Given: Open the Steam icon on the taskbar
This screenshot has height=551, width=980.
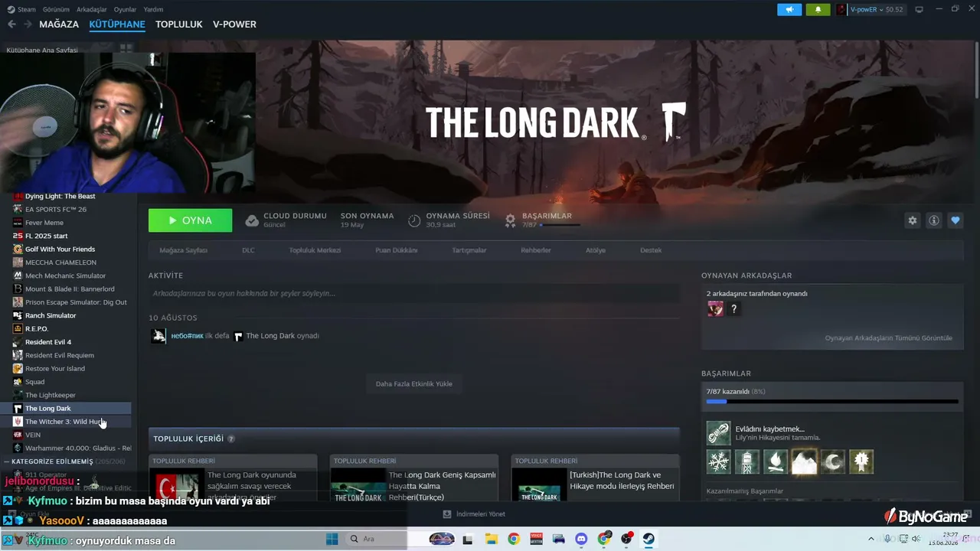Looking at the screenshot, I should 648,539.
